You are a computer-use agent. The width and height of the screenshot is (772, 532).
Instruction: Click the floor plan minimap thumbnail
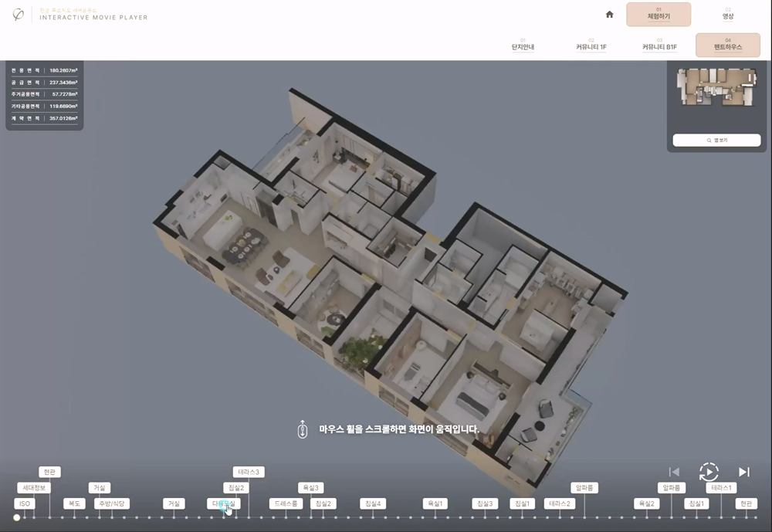716,87
